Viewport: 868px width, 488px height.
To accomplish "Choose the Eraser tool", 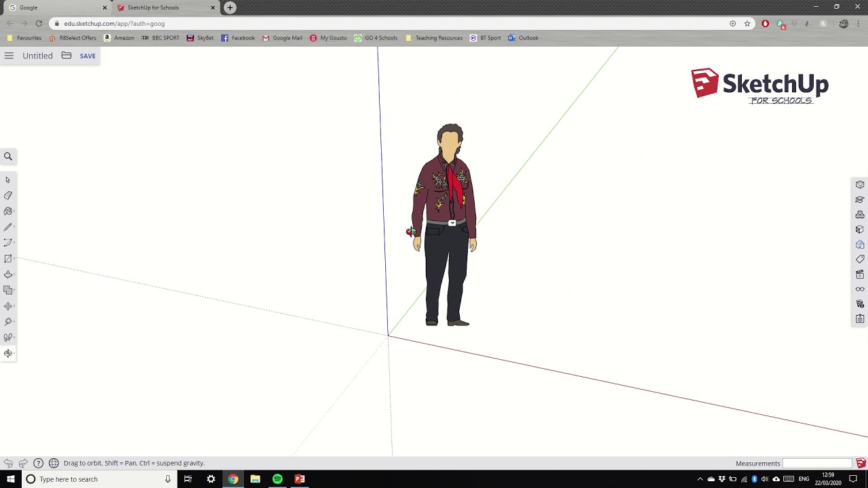I will (x=8, y=195).
